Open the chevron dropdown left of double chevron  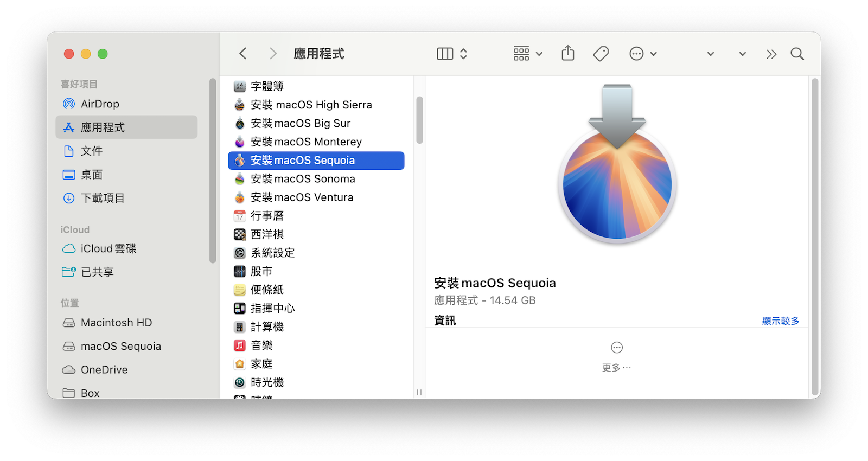click(743, 54)
